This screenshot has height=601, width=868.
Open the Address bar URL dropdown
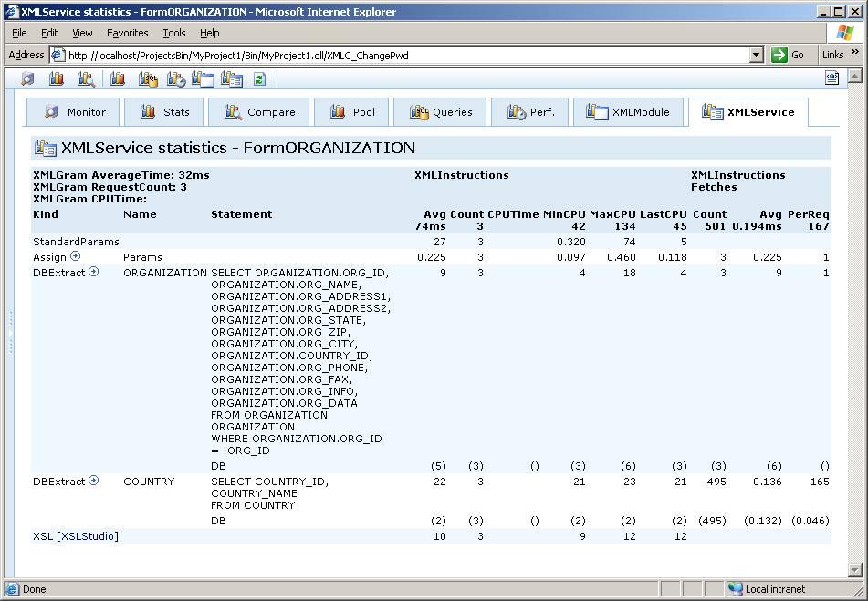coord(756,55)
